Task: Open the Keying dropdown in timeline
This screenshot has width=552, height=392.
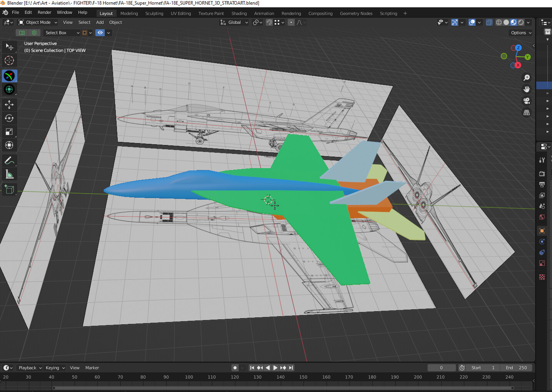Action: point(55,368)
